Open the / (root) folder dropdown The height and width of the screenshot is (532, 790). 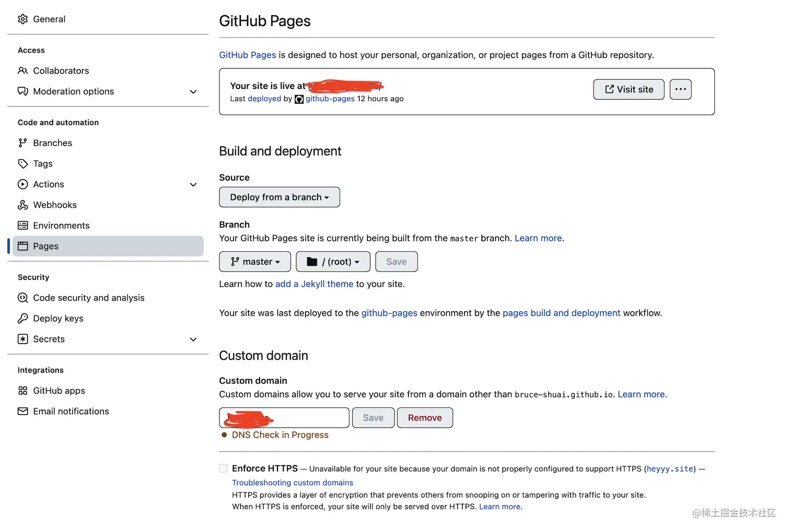click(x=333, y=262)
